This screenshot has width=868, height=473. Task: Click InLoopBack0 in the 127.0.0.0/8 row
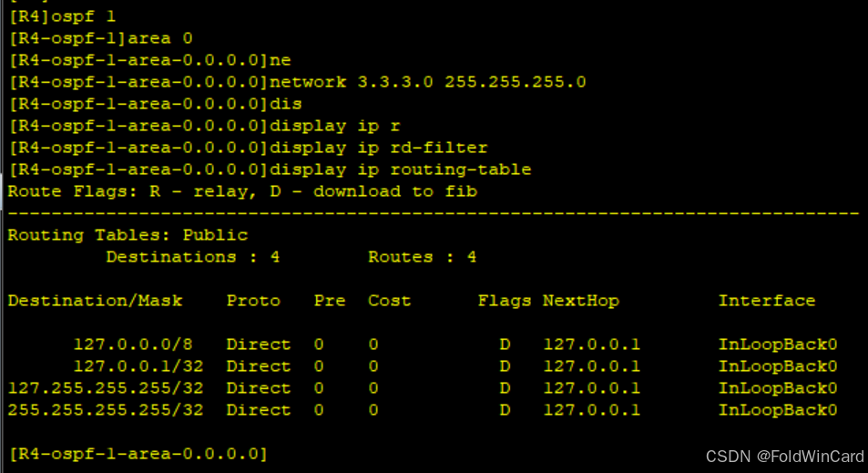point(778,344)
